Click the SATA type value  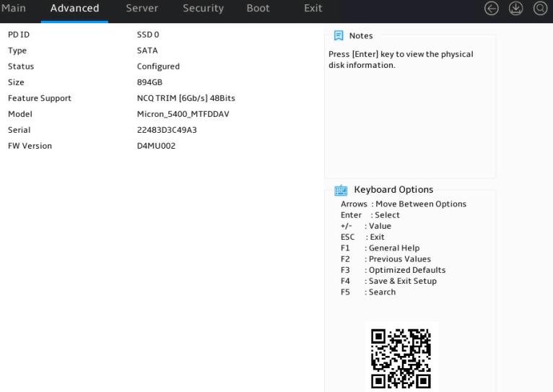(147, 51)
